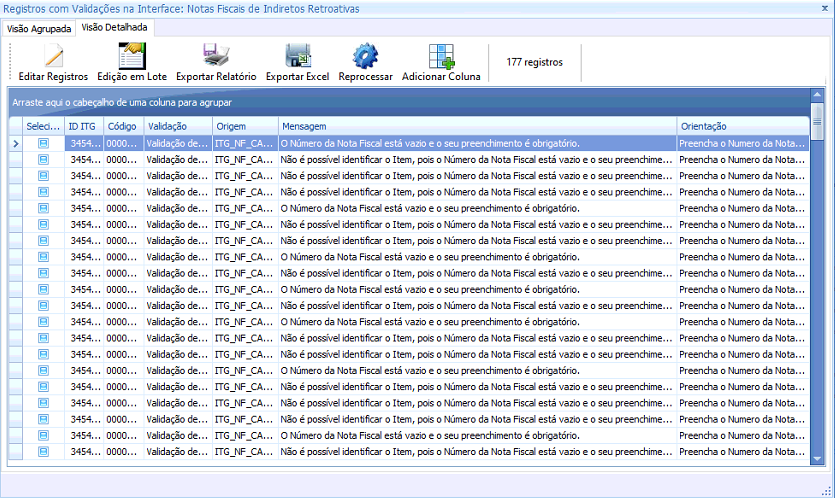
Task: Click the ID ITG column header
Action: tap(82, 127)
